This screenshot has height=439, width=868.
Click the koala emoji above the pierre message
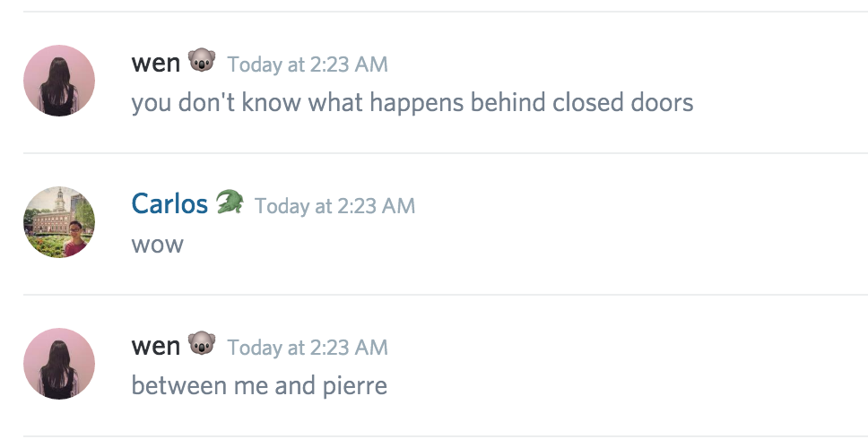[202, 345]
